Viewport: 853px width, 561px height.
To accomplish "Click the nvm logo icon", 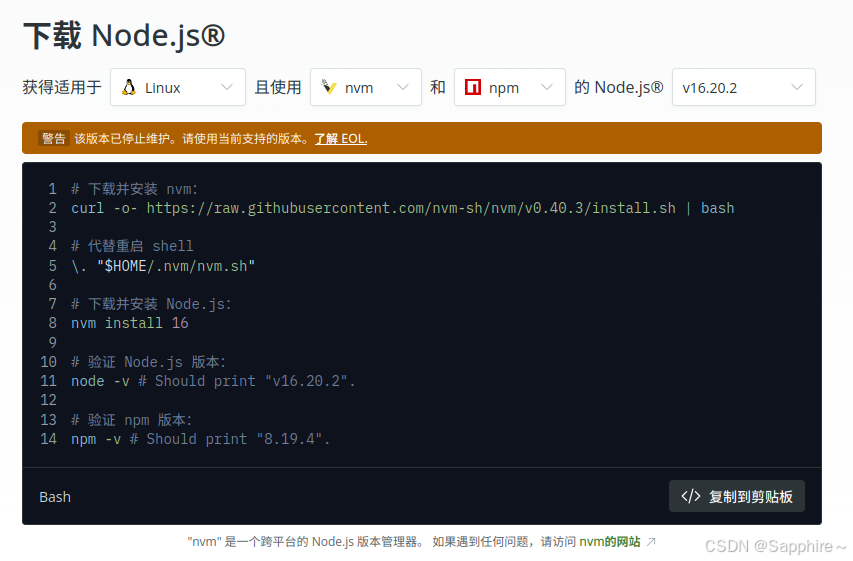I will [x=329, y=87].
